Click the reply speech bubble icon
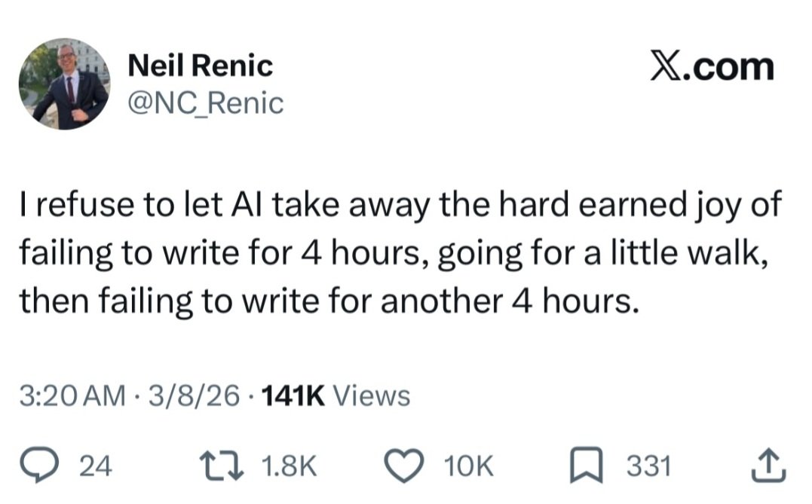 pos(54,466)
